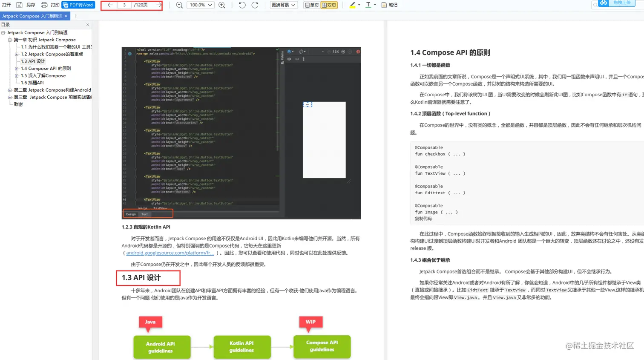Collapse the 第一章 初识 Jetpack Compose node
Screen dimensions: 644x360
10,40
